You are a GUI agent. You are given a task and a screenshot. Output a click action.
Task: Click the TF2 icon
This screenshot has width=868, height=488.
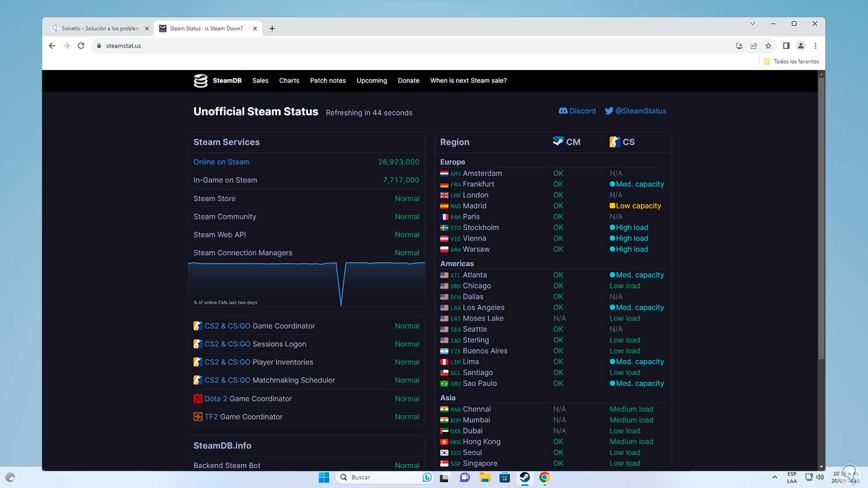(198, 416)
